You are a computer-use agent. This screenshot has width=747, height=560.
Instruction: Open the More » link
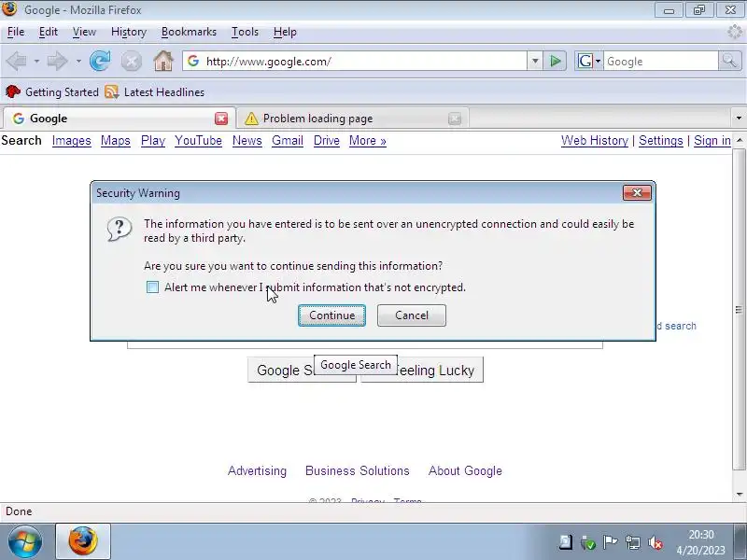367,141
